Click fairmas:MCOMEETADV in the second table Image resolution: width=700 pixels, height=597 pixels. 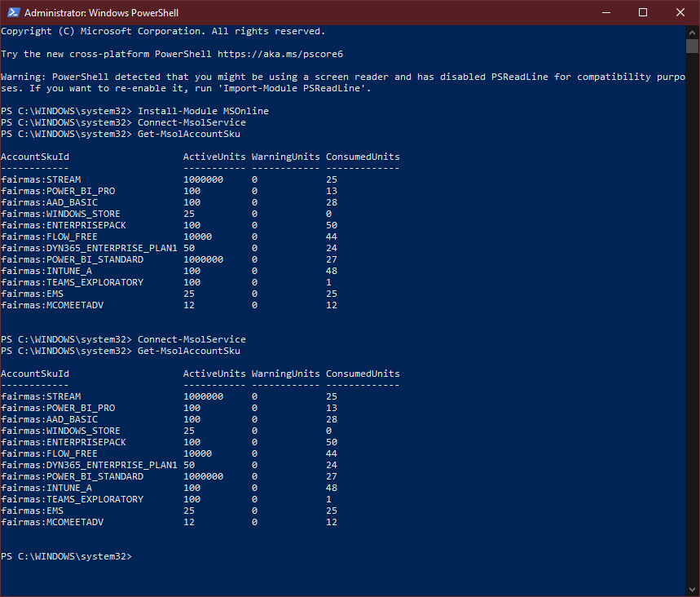coord(52,522)
